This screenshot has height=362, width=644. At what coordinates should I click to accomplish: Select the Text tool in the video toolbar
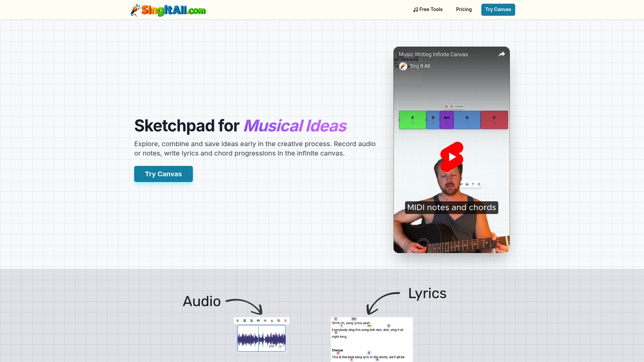coord(473,184)
